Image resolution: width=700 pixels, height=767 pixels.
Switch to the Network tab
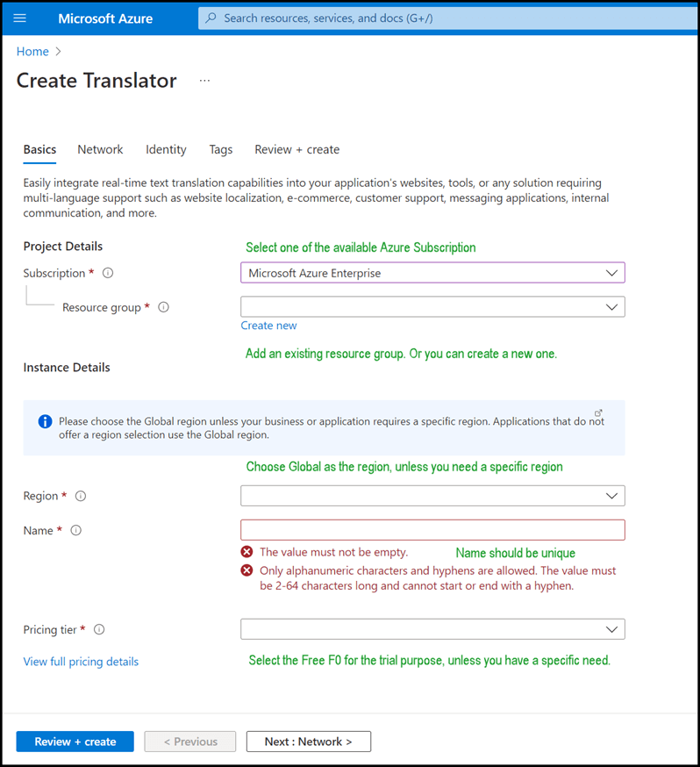tap(100, 149)
